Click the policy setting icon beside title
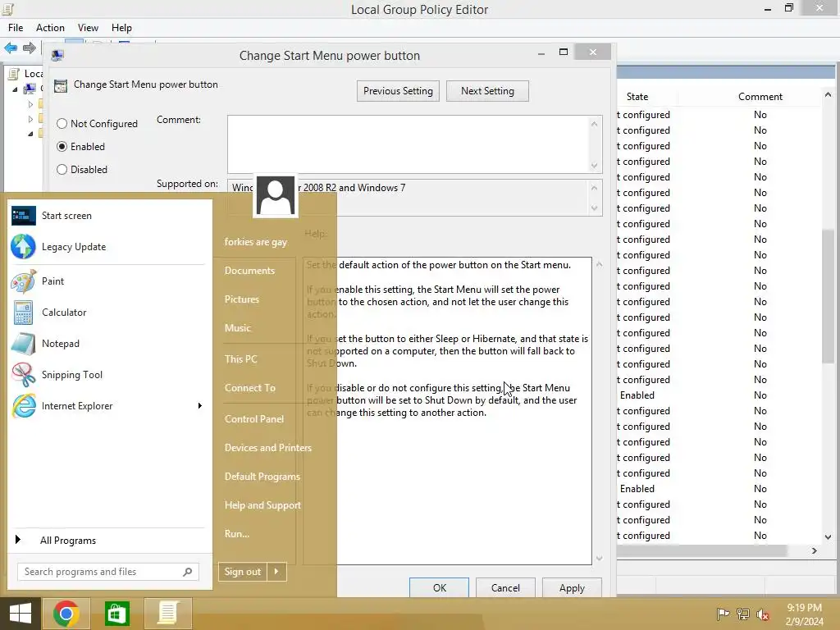 click(61, 85)
